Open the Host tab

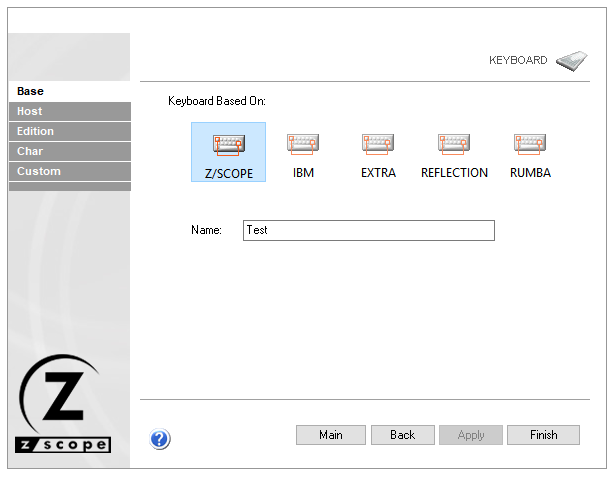70,111
